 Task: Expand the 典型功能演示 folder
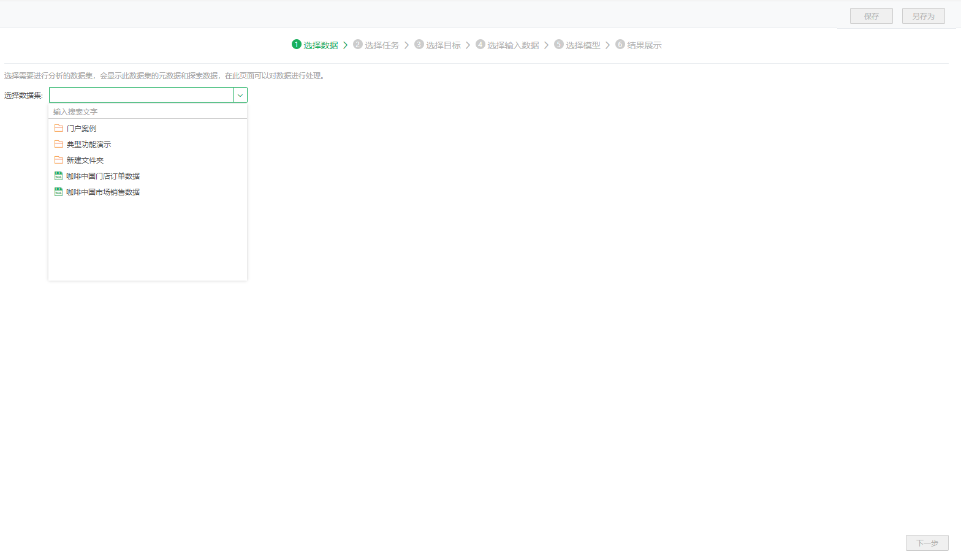[89, 145]
